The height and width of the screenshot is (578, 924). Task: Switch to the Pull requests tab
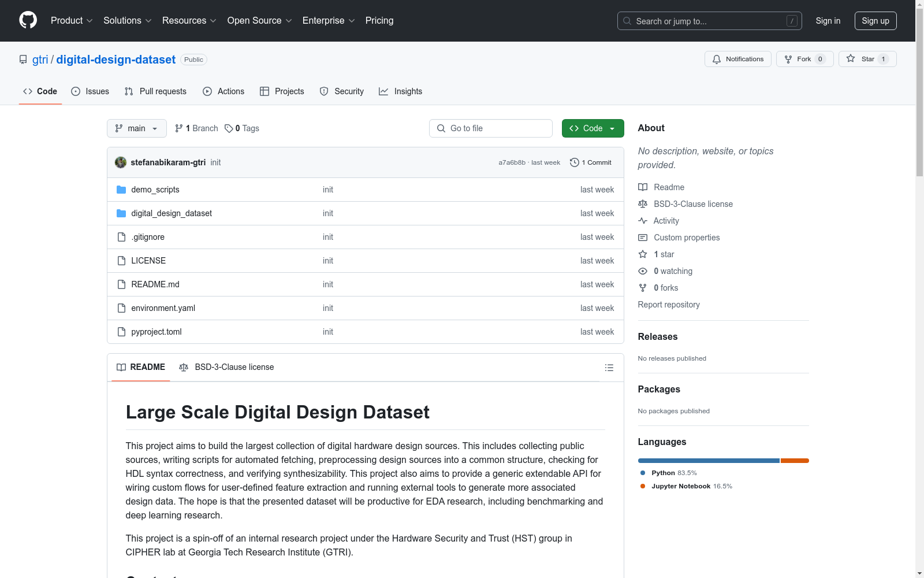click(155, 91)
